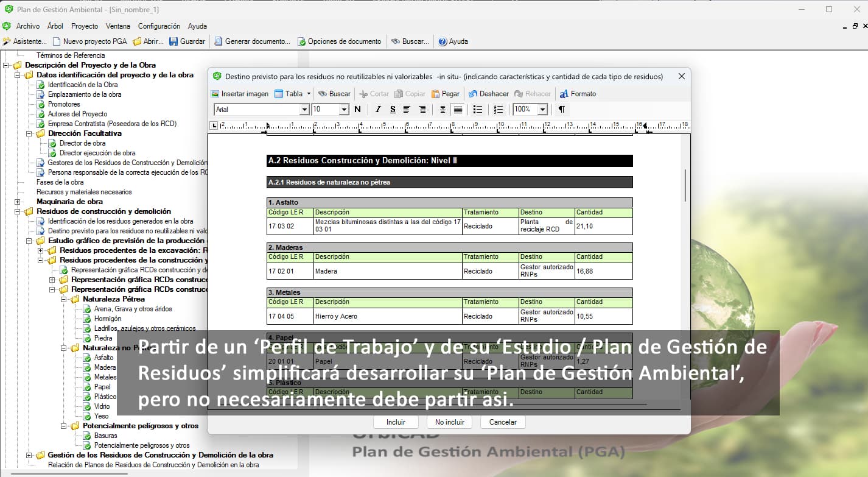Screen dimensions: 868x477
Task: Collapse Potencialmente peligrosos y otros node
Action: click(64, 426)
